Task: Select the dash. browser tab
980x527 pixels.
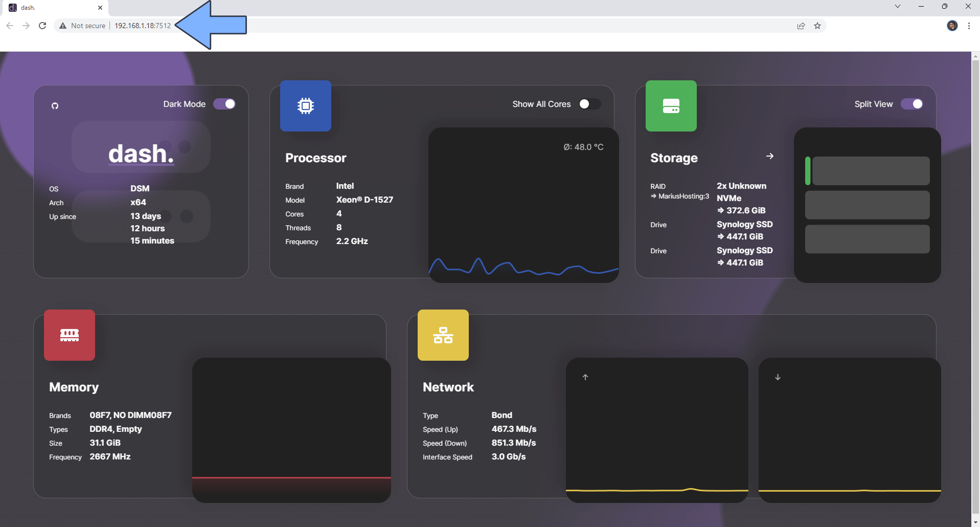Action: click(54, 8)
